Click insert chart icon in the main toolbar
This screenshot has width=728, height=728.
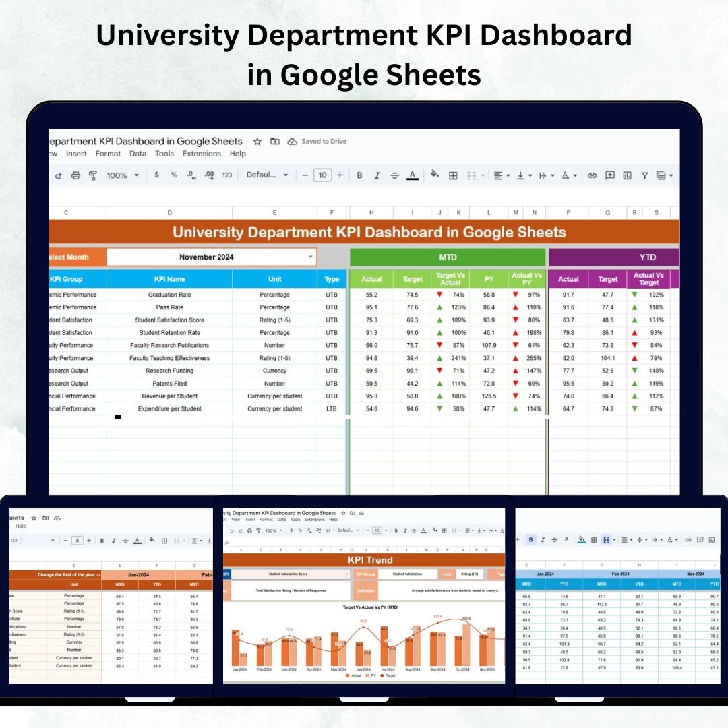click(627, 175)
